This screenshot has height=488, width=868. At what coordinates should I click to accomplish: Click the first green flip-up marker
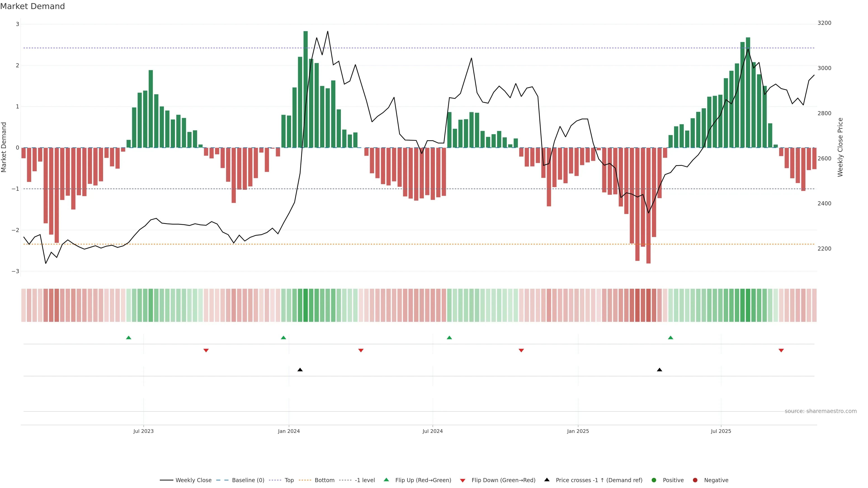pos(128,338)
